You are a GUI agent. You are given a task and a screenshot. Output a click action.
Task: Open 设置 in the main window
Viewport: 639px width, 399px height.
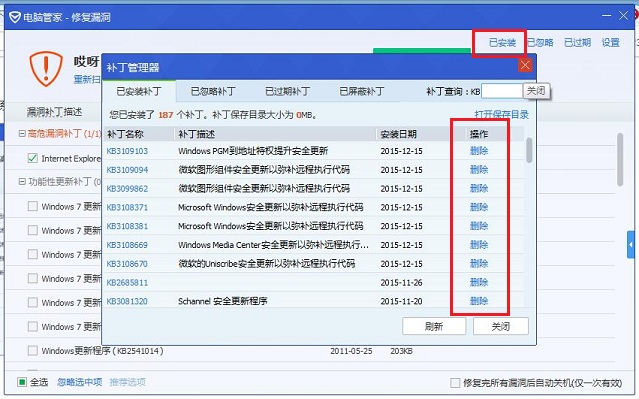(x=610, y=42)
